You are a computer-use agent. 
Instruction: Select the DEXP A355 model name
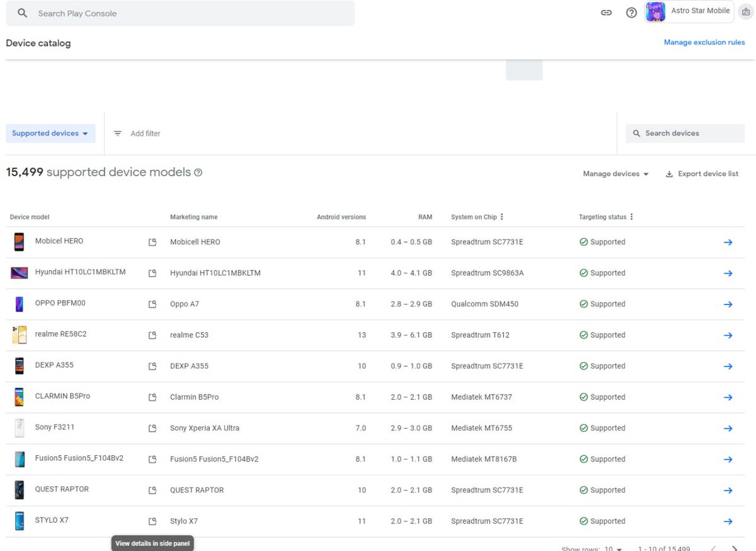click(54, 365)
